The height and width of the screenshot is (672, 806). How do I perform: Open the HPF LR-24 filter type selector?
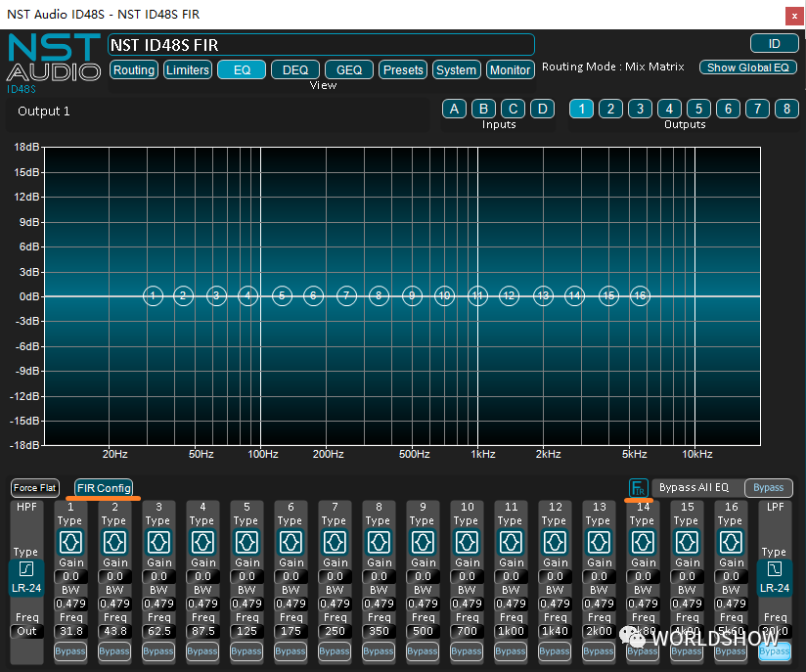tap(26, 577)
